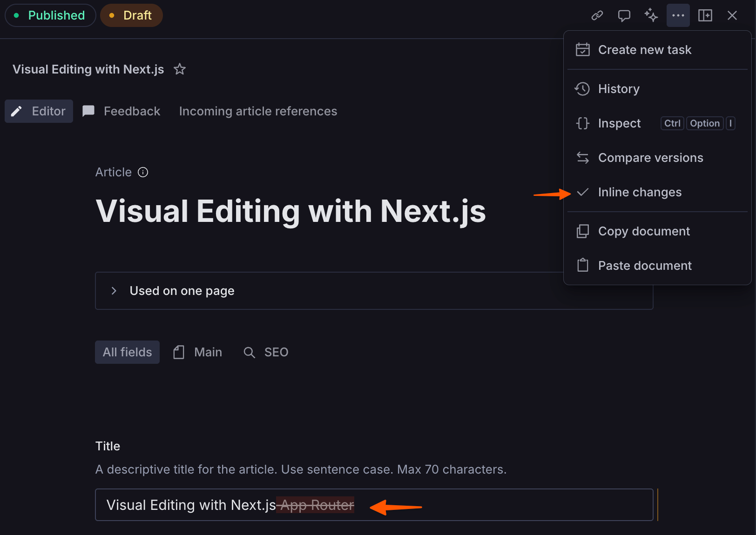The height and width of the screenshot is (535, 756).
Task: Open Incoming article references tab
Action: tap(258, 111)
